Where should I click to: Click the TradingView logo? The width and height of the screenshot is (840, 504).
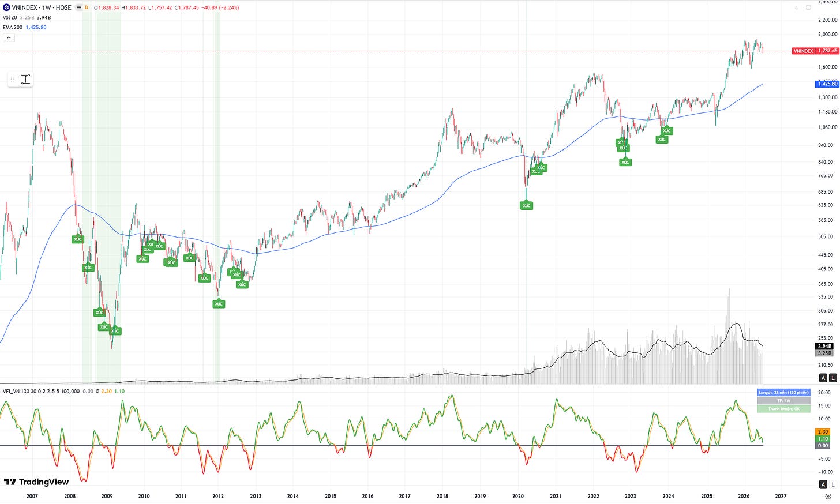pyautogui.click(x=36, y=482)
